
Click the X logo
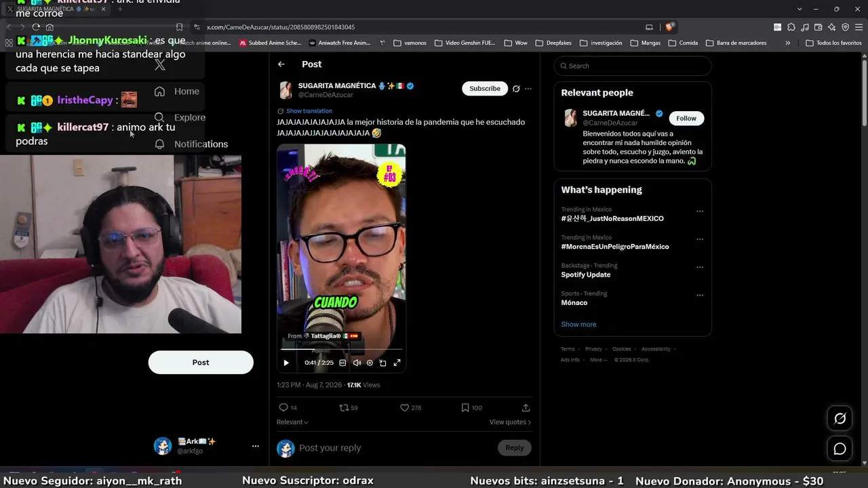pyautogui.click(x=160, y=64)
